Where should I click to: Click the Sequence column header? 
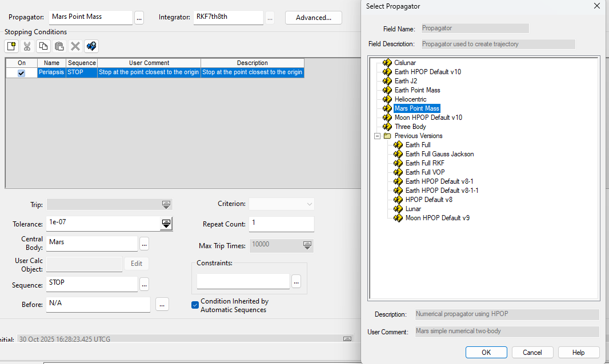(82, 63)
